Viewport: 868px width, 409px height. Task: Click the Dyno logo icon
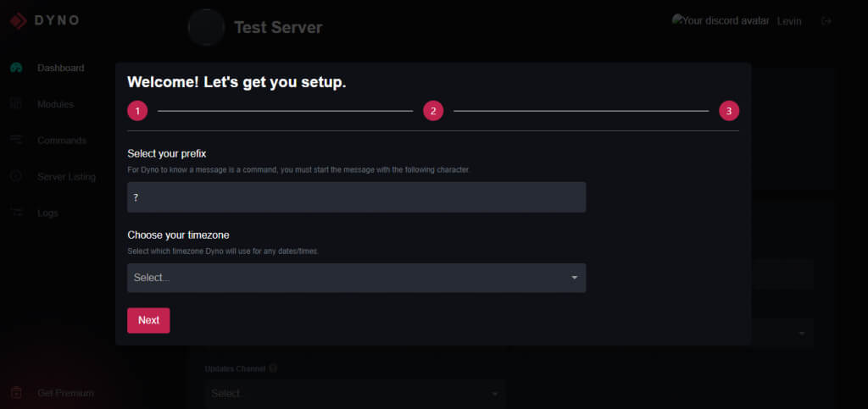click(18, 20)
